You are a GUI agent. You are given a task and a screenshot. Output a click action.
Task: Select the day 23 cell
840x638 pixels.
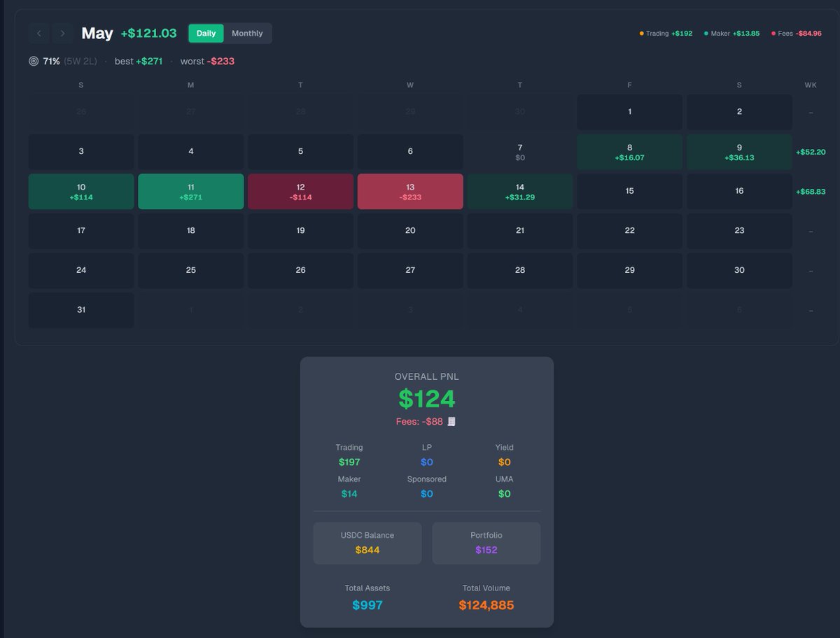click(x=739, y=231)
